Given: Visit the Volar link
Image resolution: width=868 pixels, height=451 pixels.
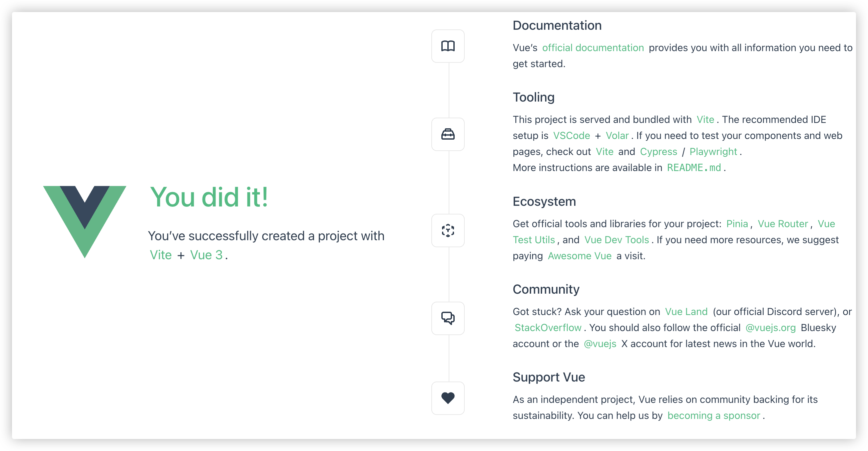Looking at the screenshot, I should (617, 136).
